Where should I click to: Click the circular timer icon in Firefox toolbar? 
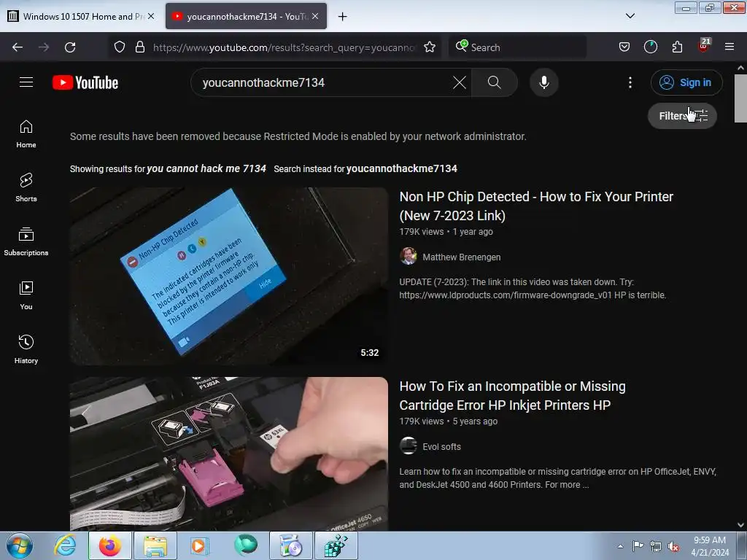point(650,47)
